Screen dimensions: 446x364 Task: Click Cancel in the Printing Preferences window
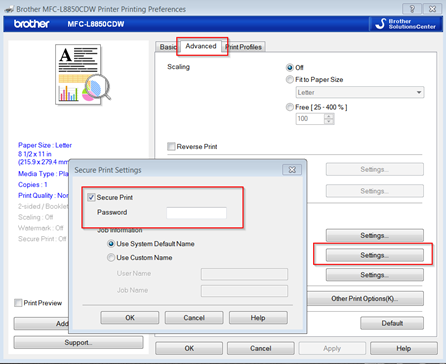pyautogui.click(x=261, y=348)
